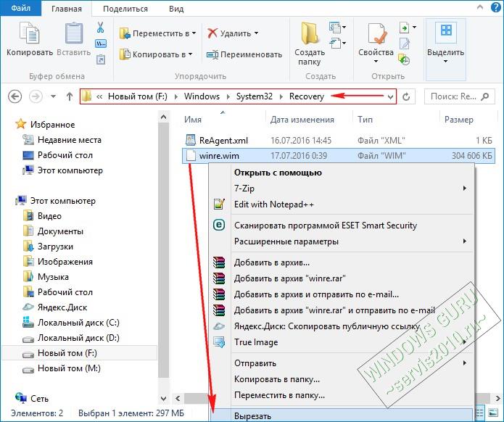The image size is (504, 422).
Task: Open the 7-Zip submenu
Action: pyautogui.click(x=342, y=189)
